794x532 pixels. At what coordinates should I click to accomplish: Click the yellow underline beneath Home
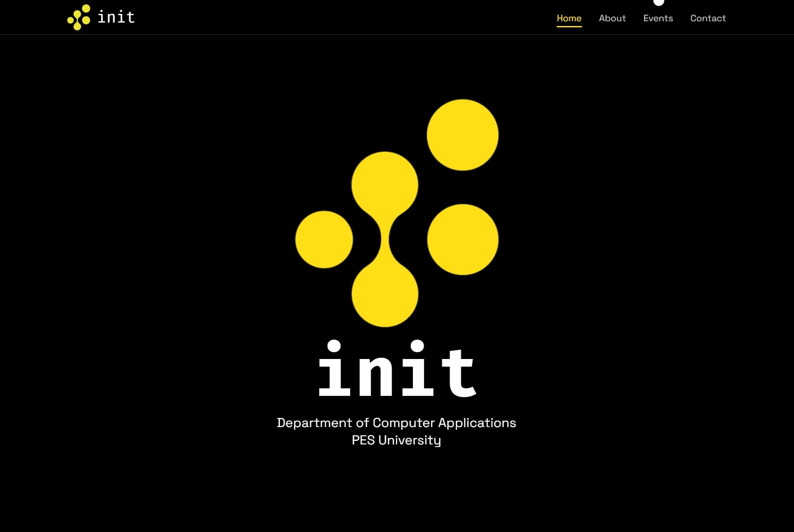pos(569,26)
